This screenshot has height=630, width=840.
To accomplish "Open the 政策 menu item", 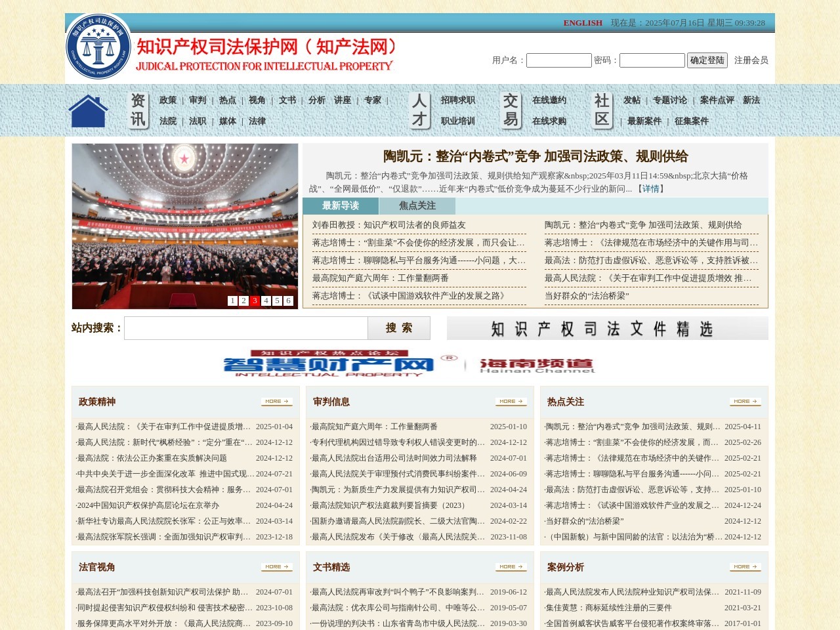I will click(x=168, y=100).
